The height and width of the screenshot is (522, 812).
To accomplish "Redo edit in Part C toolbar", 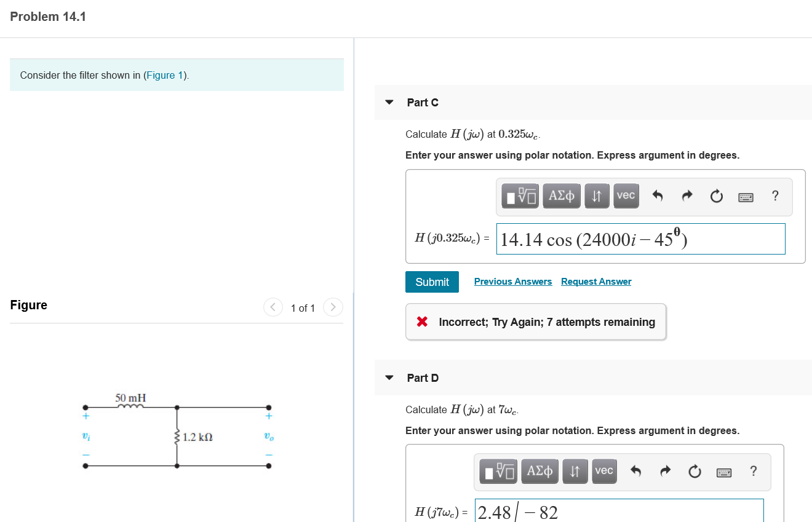I will click(x=687, y=197).
